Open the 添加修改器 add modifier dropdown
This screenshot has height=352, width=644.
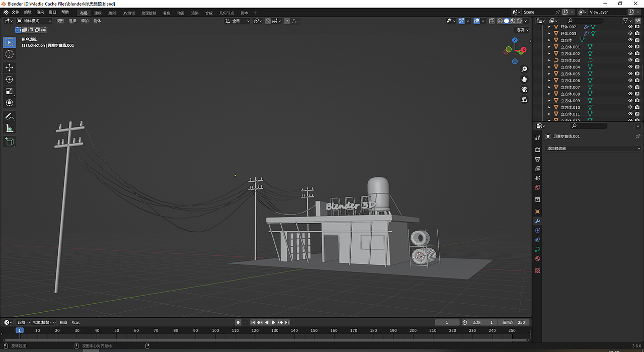pos(594,149)
